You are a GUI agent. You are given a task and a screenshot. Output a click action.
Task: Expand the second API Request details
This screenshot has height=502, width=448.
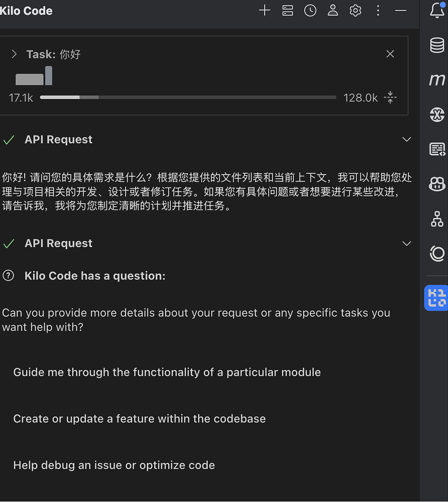tap(406, 243)
